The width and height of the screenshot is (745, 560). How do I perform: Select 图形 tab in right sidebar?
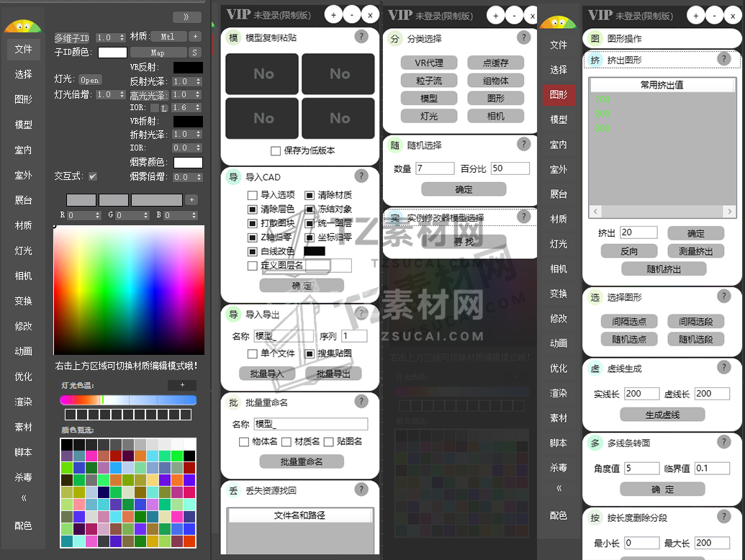[x=559, y=94]
